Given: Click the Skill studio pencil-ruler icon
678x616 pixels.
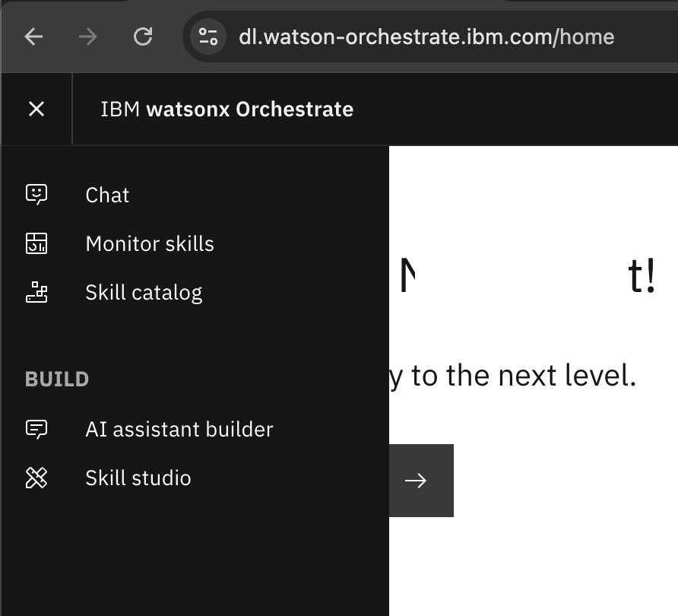Looking at the screenshot, I should (x=36, y=478).
